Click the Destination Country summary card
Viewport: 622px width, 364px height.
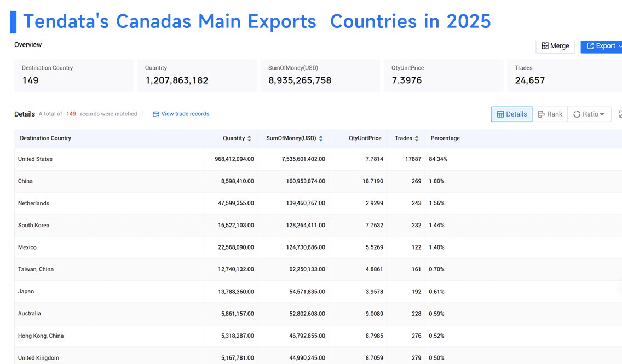[74, 76]
